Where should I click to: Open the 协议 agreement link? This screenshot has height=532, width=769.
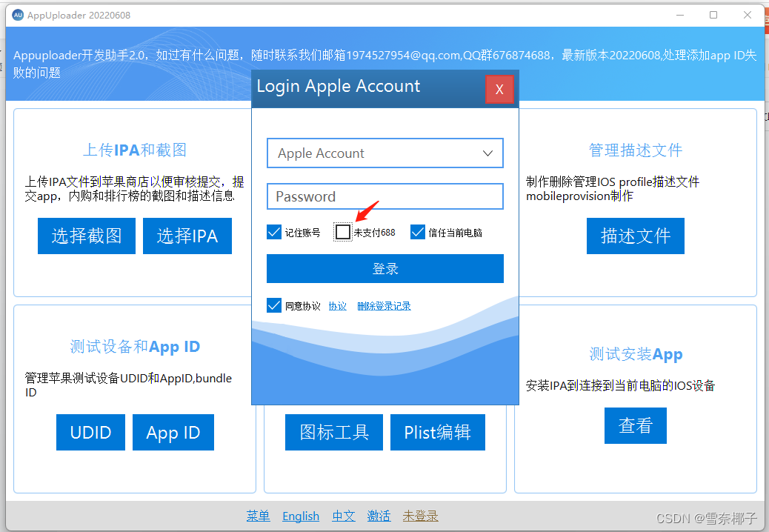(x=338, y=305)
